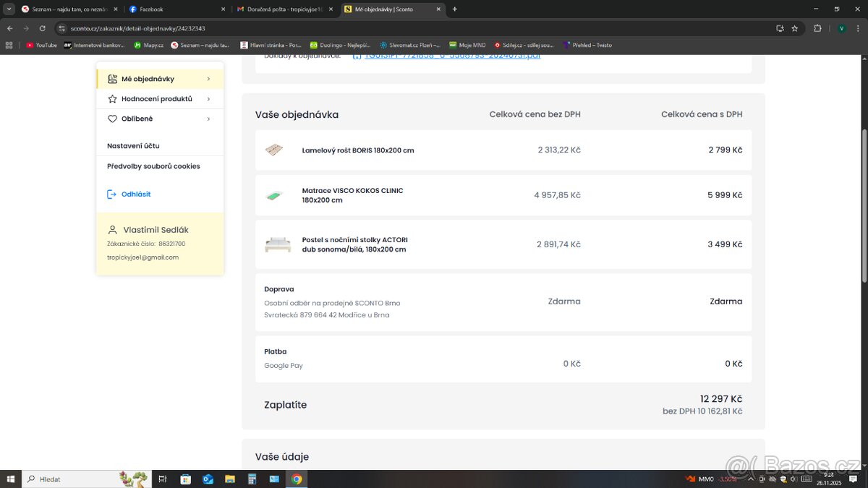Open Microsoft Store from the taskbar
This screenshot has width=868, height=488.
pyautogui.click(x=186, y=479)
